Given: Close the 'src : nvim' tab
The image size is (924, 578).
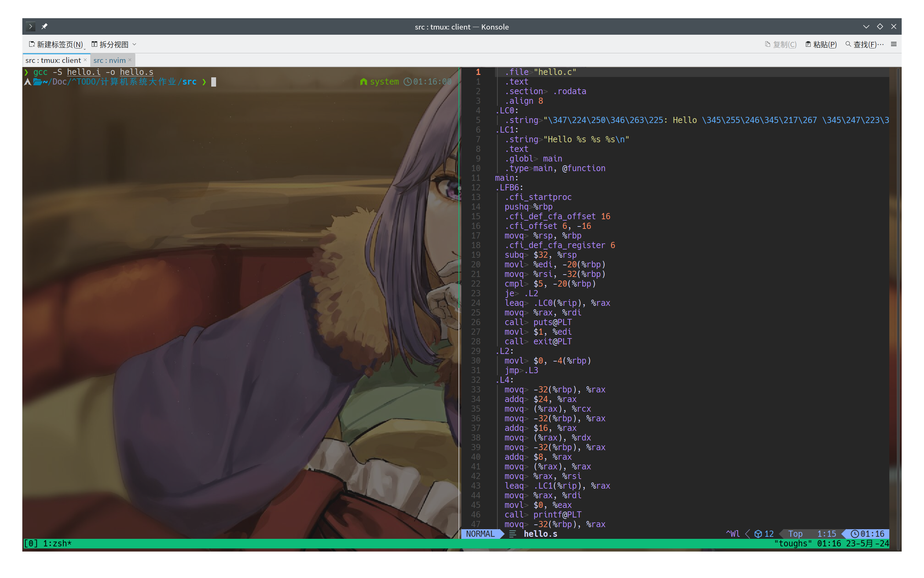Looking at the screenshot, I should (130, 60).
